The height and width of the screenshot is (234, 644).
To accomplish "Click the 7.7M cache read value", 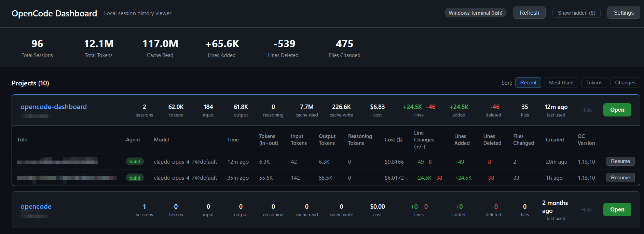I will pos(306,107).
